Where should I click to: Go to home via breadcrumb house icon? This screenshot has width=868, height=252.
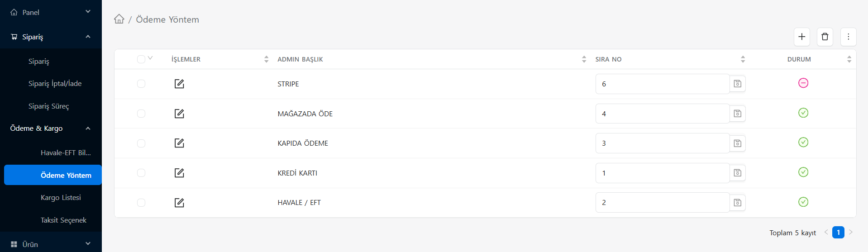tap(119, 19)
